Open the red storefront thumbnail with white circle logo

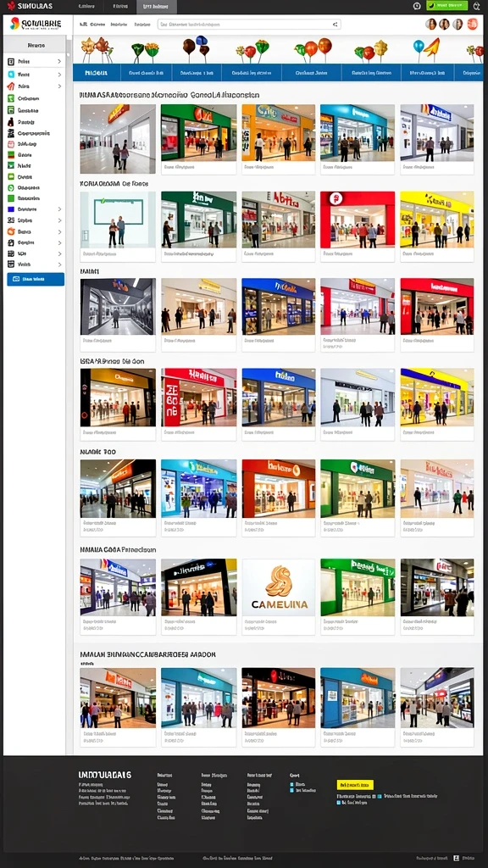click(358, 220)
